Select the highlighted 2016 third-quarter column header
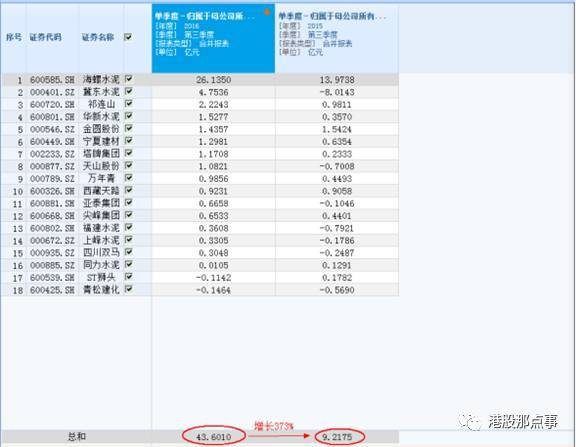This screenshot has height=447, width=576. [213, 39]
